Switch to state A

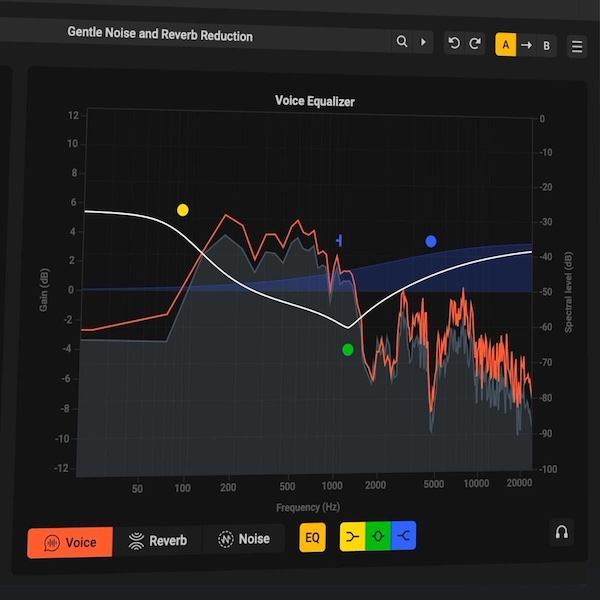click(x=506, y=45)
